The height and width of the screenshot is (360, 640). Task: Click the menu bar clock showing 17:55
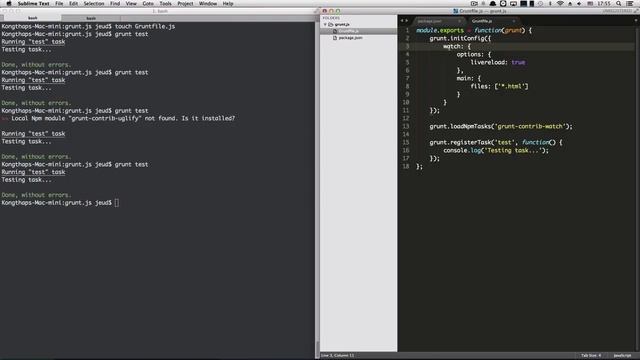pos(604,3)
